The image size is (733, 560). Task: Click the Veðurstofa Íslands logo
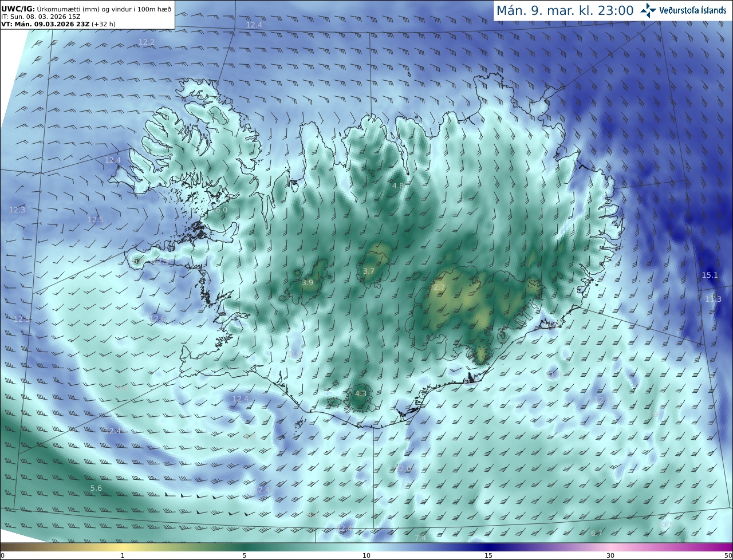684,10
